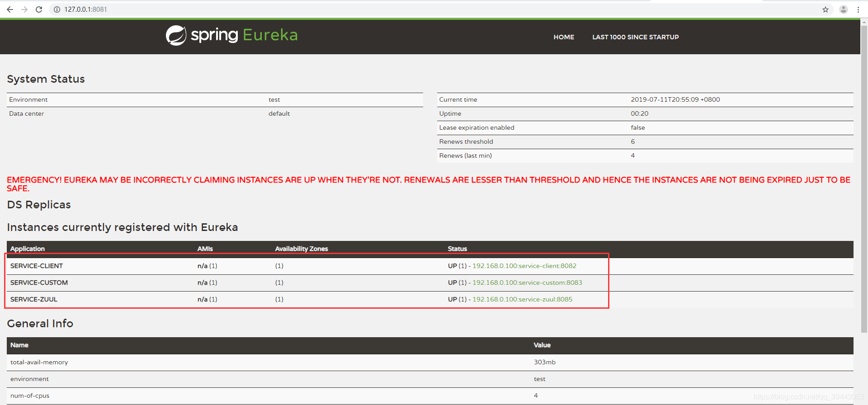Click the browser back arrow
This screenshot has width=868, height=405.
[10, 9]
